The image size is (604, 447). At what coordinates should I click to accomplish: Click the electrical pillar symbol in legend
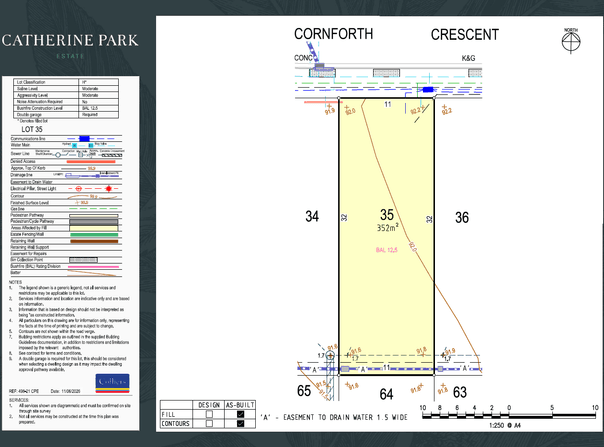click(x=79, y=189)
